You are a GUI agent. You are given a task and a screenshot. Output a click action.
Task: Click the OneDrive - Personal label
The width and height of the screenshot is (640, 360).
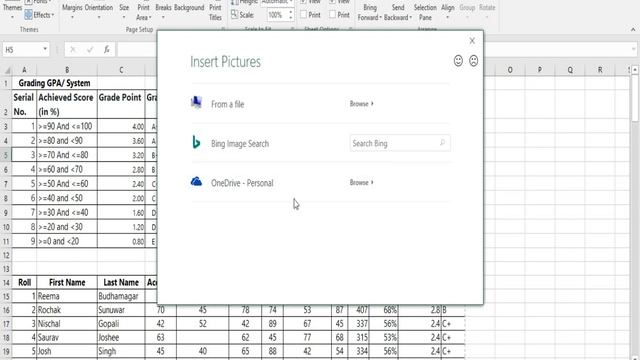tap(242, 183)
